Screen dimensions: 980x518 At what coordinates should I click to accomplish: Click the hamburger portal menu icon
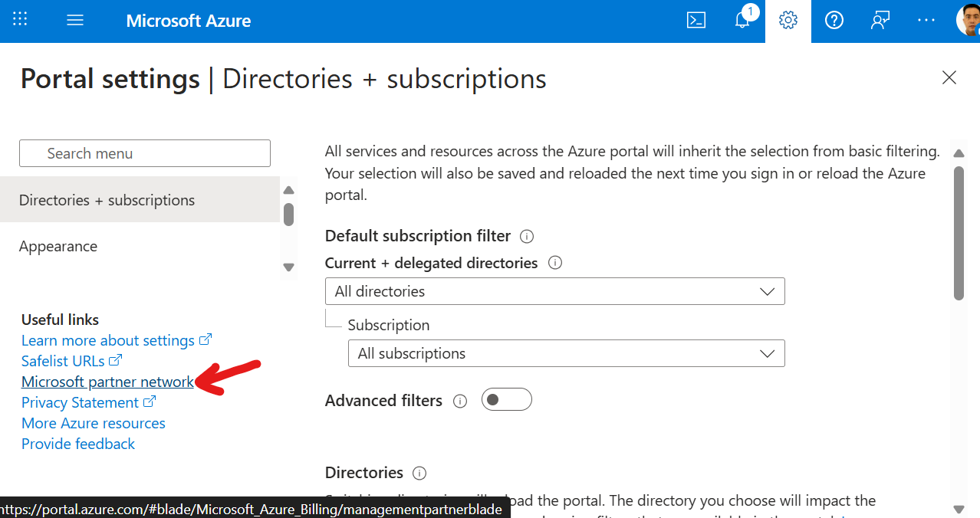[74, 20]
